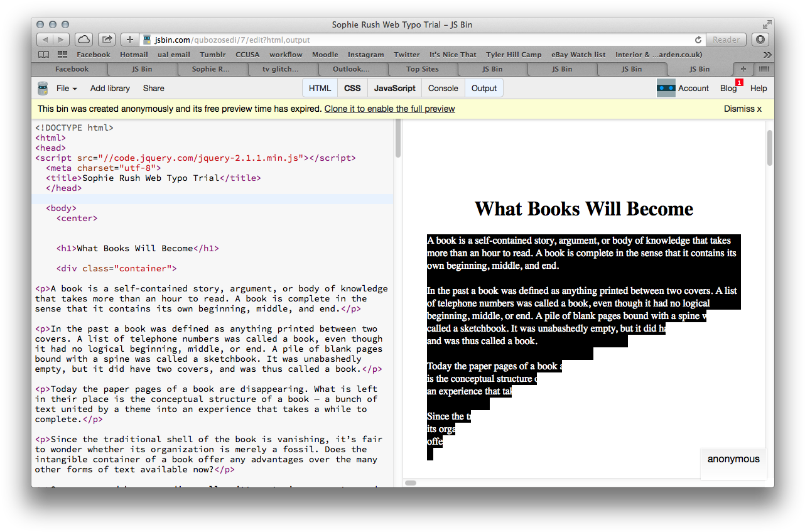
Task: Dismiss the yellow expiry notice
Action: [x=742, y=109]
